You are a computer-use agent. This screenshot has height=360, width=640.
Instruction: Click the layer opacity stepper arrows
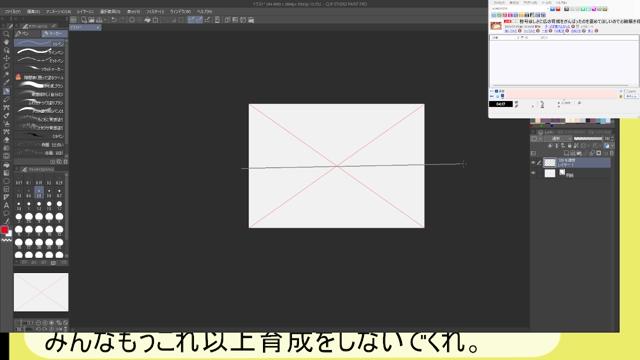click(612, 139)
